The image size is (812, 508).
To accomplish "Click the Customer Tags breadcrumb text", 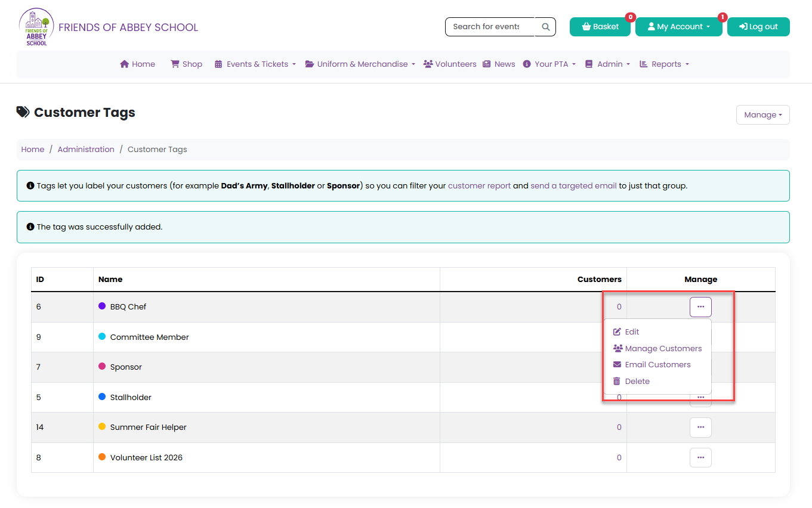I will point(158,150).
